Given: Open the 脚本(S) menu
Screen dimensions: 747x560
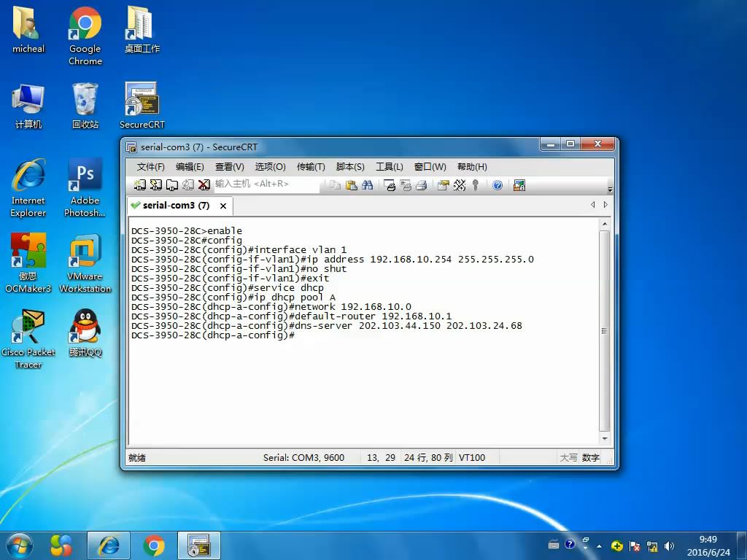Looking at the screenshot, I should (x=350, y=167).
